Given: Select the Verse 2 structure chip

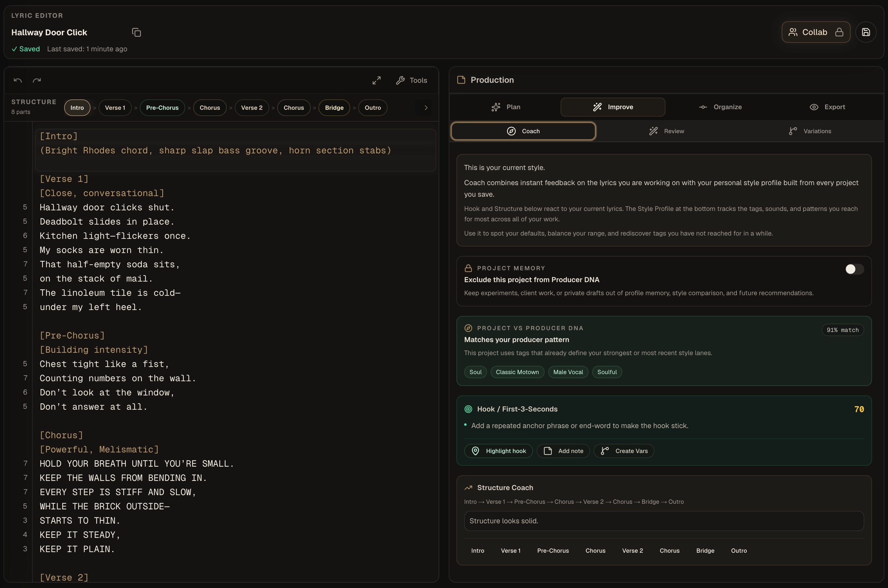Looking at the screenshot, I should 252,108.
